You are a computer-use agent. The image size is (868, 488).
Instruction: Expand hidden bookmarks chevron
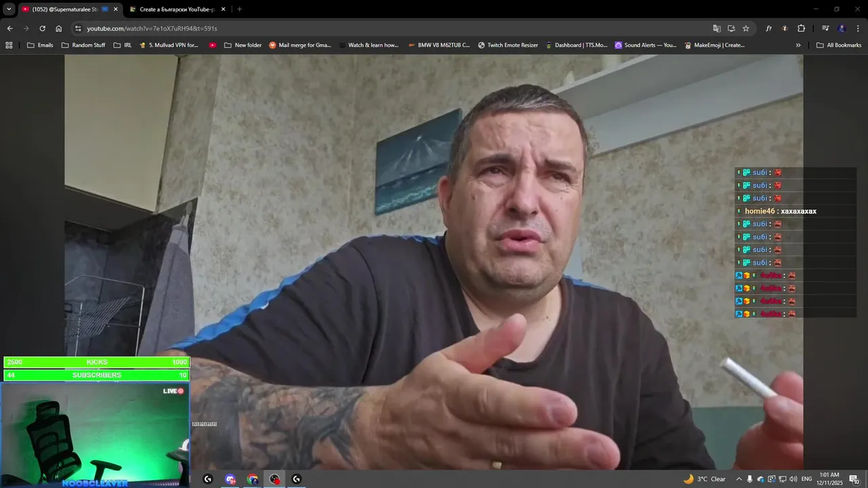click(x=798, y=45)
